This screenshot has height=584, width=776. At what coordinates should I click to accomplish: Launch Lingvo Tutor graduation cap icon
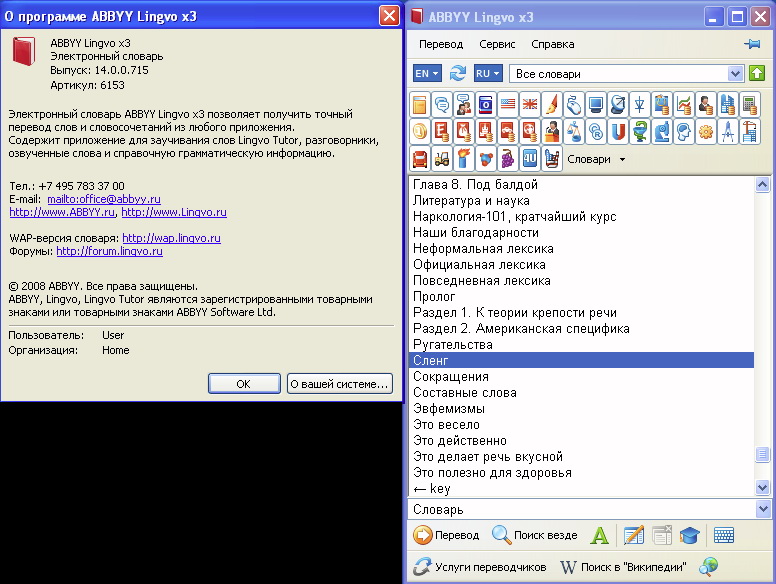689,535
